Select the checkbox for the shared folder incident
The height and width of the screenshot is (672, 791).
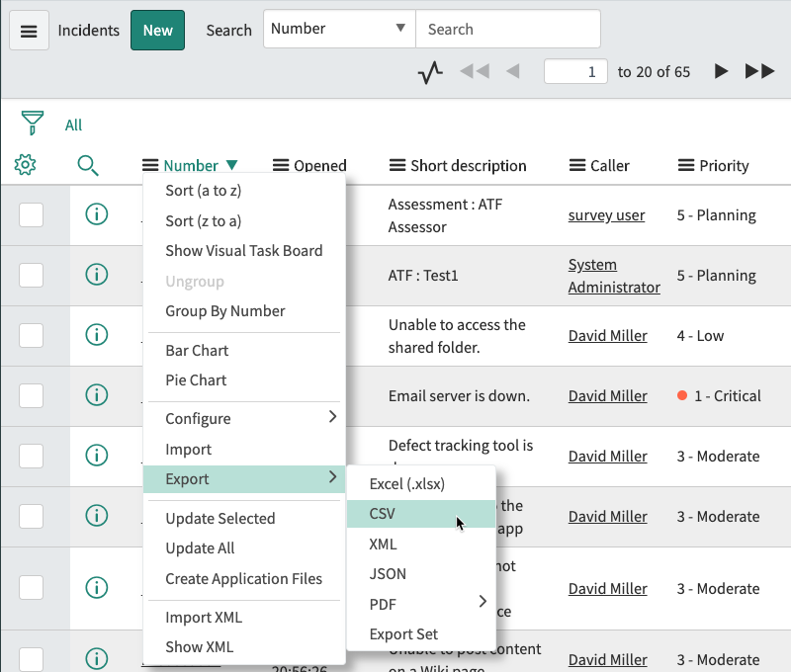point(32,335)
